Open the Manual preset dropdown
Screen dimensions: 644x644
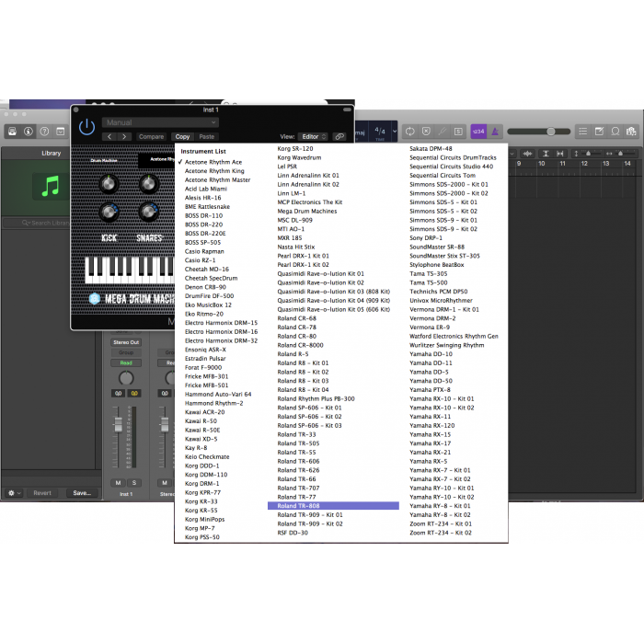160,122
